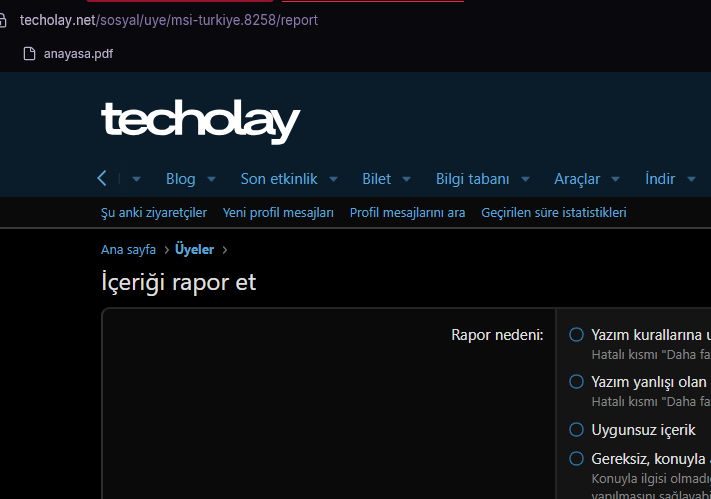Choose the Gereksiz, konuyla radio button
This screenshot has height=499, width=711.
click(x=576, y=459)
